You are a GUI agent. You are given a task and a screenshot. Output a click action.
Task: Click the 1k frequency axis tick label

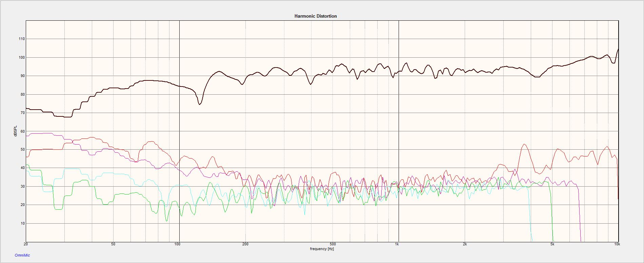point(397,244)
